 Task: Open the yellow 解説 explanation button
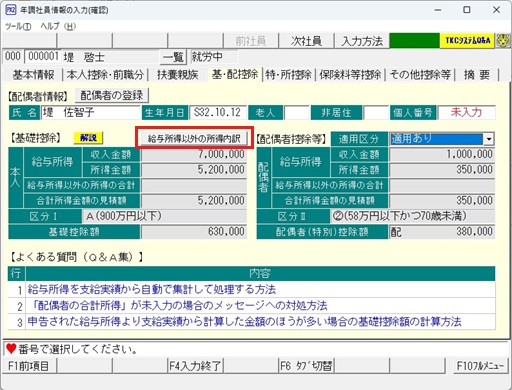(88, 138)
